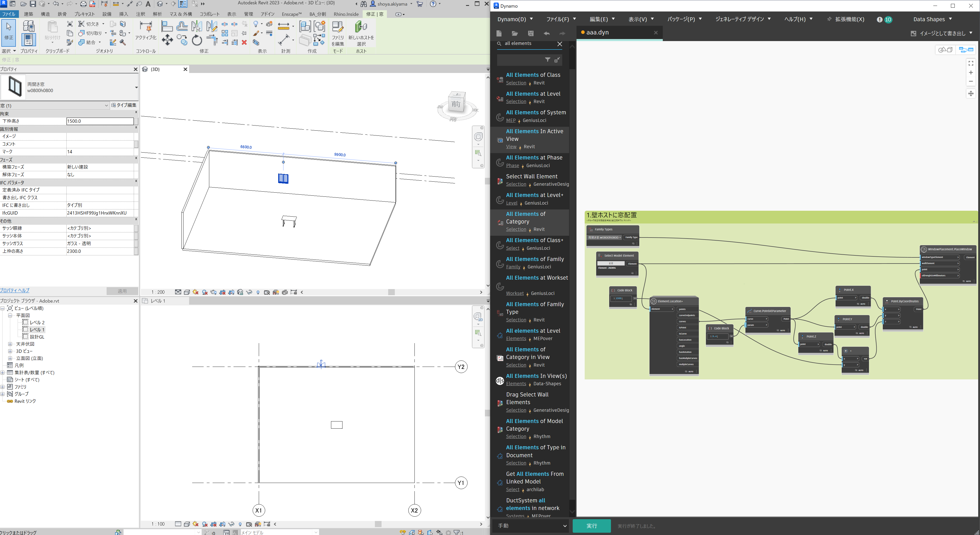Select the Move tool in the Modify panel
The height and width of the screenshot is (535, 980).
(x=167, y=40)
